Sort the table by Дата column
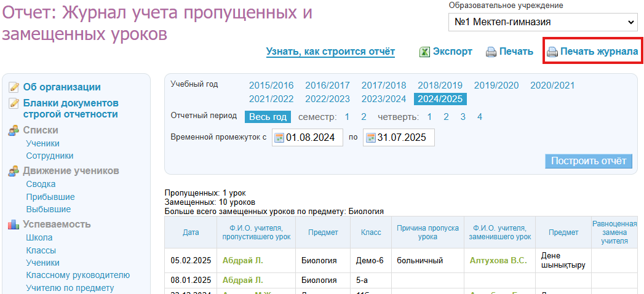 pos(191,232)
